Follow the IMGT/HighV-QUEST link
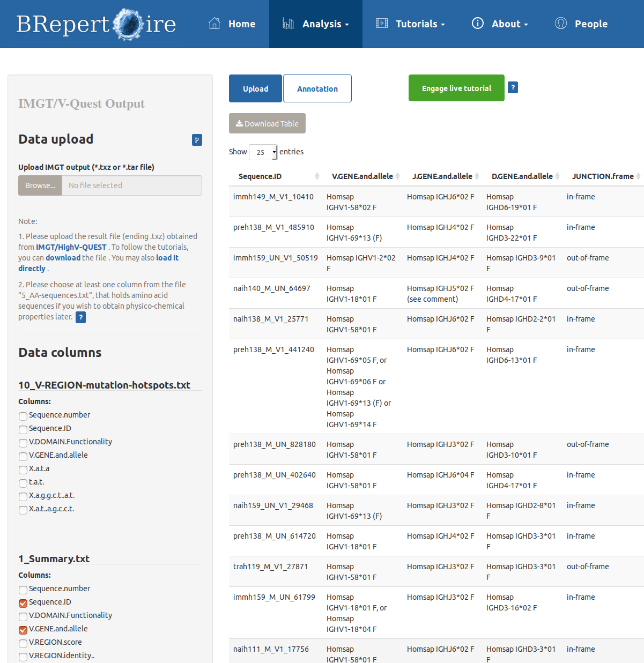Image resolution: width=644 pixels, height=663 pixels. (x=71, y=247)
